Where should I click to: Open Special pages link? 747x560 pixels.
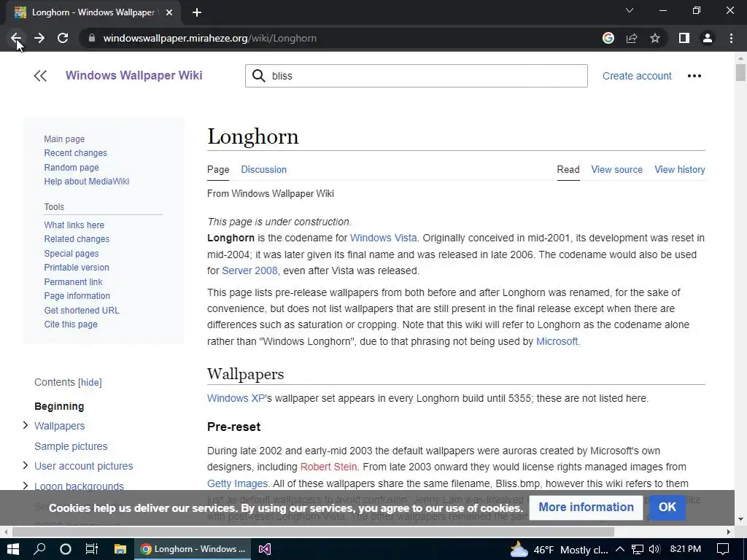[71, 253]
